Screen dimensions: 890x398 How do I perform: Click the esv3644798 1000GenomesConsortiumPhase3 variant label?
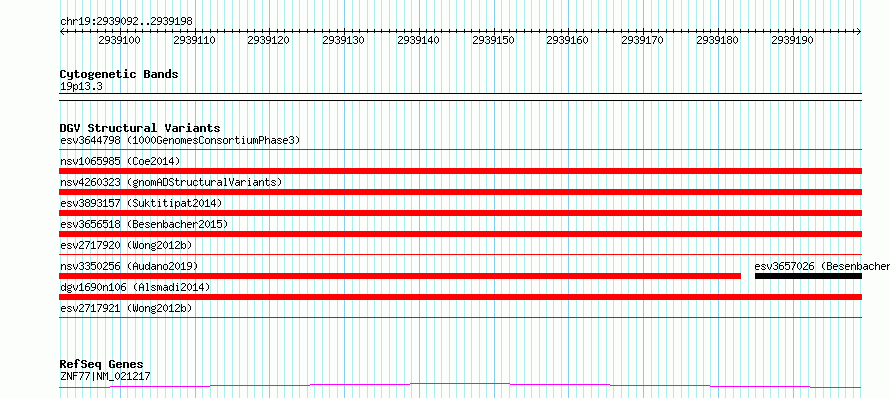coord(180,140)
